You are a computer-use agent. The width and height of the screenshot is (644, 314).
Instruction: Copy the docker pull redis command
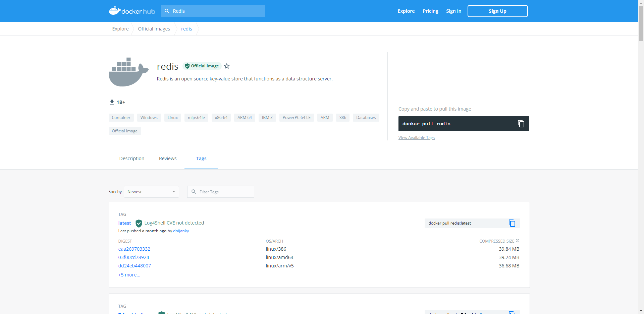pyautogui.click(x=521, y=124)
